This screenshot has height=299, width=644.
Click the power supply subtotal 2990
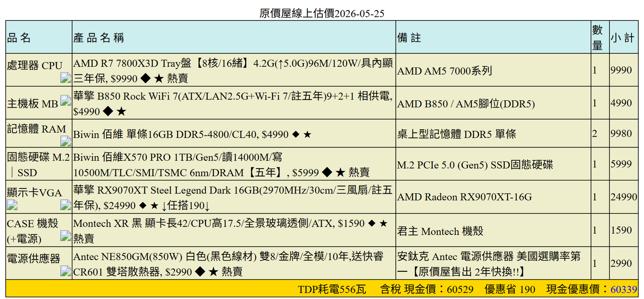click(x=621, y=263)
